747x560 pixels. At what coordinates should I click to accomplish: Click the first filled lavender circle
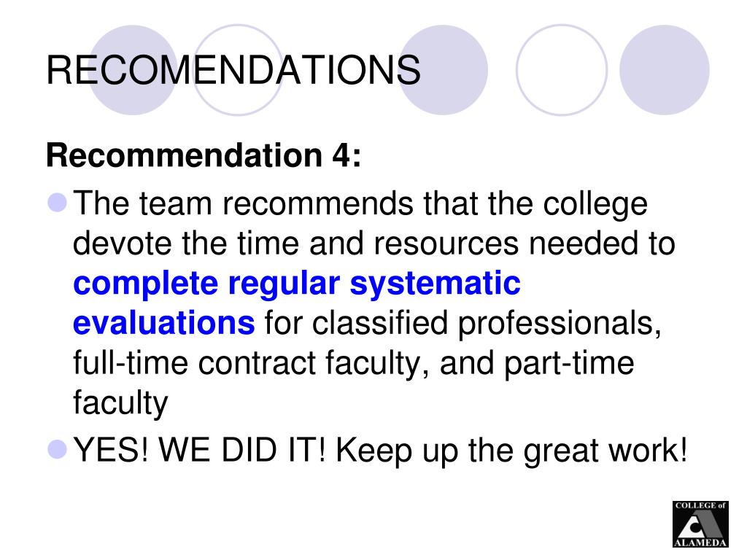tap(133, 70)
